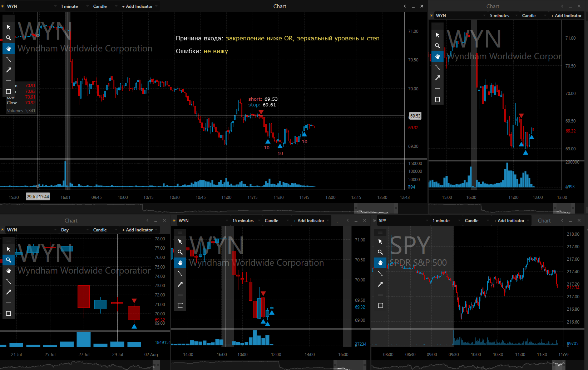The image size is (588, 370).
Task: Click the back arrow in WYN 1 minute chart title bar
Action: tap(405, 6)
